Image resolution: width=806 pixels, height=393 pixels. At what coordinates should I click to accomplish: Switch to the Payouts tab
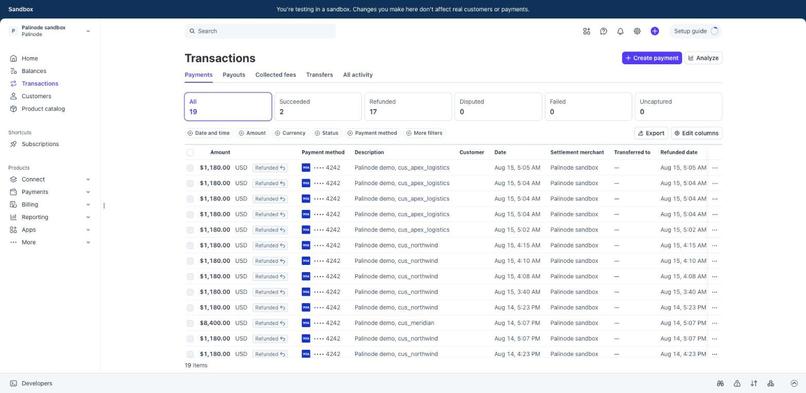[x=234, y=75]
